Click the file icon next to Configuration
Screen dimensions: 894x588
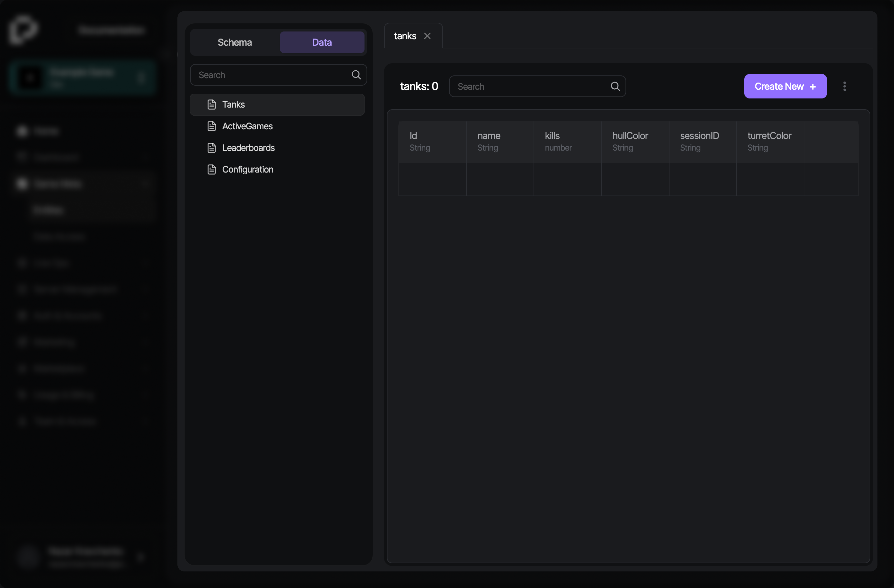[212, 169]
